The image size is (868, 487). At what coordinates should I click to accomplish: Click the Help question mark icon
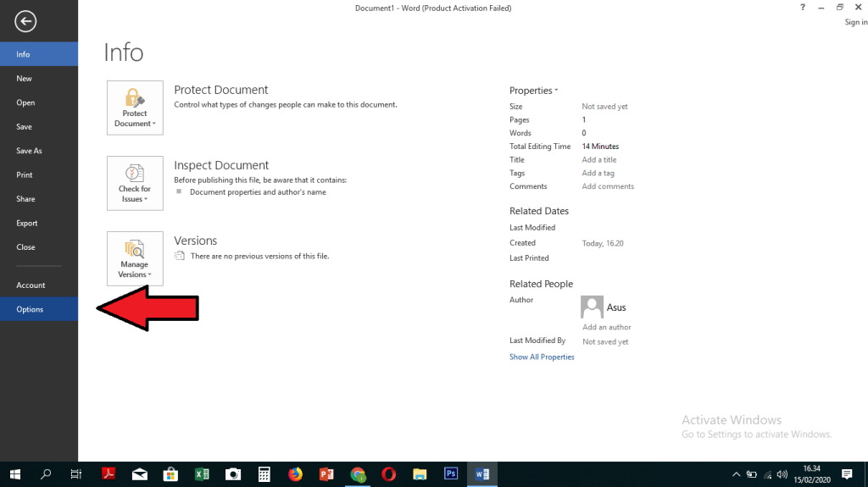click(803, 8)
